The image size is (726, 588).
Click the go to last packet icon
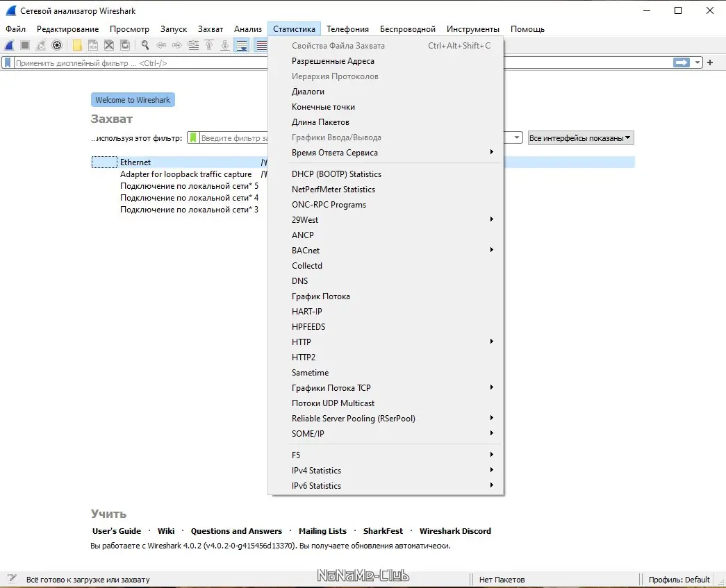[225, 45]
